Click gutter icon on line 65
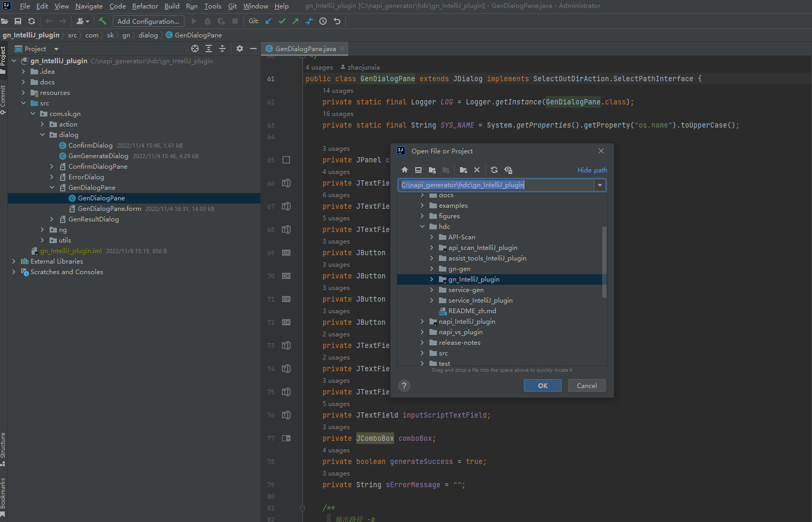 coord(286,160)
